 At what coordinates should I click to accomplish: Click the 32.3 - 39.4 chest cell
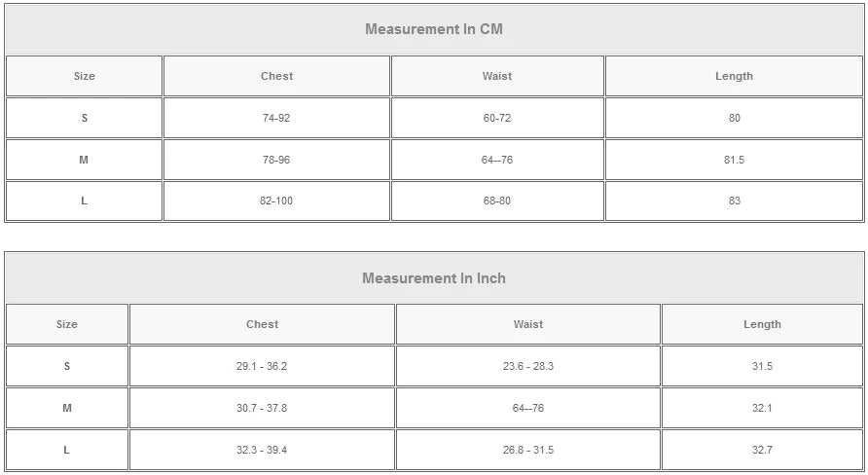[x=262, y=450]
